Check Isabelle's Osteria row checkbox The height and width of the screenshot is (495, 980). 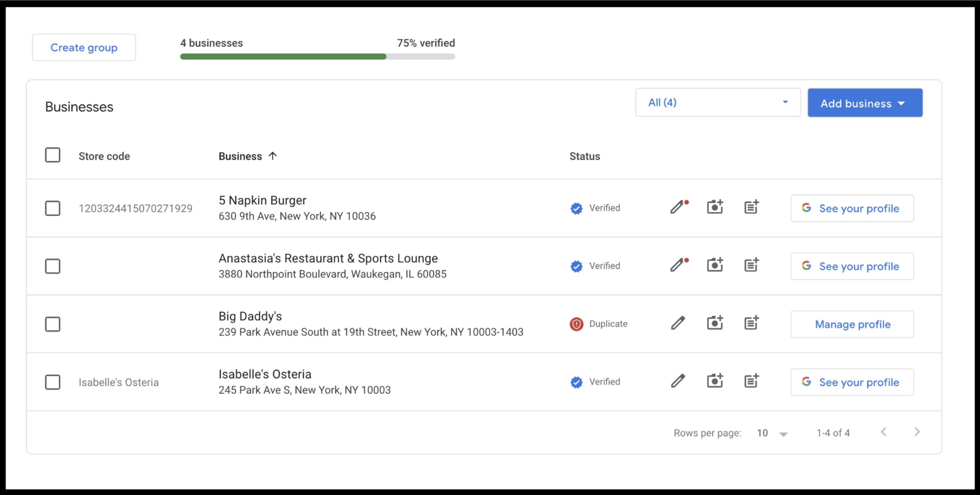52,382
